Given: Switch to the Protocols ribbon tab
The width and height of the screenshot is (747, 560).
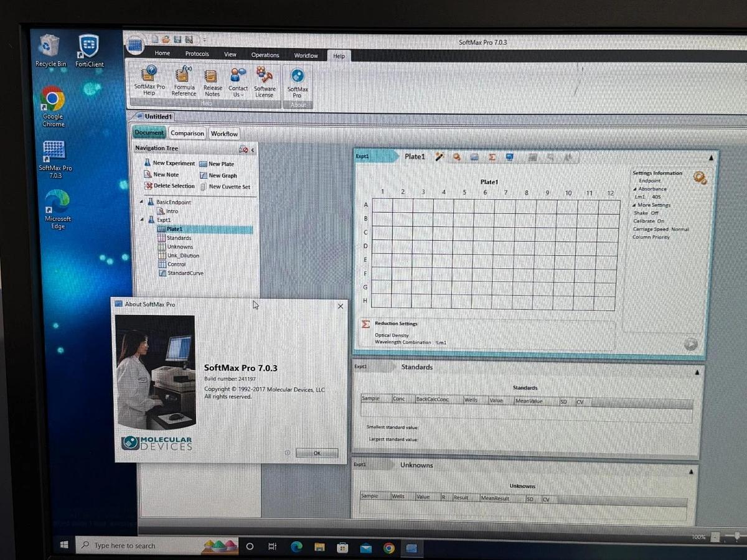Looking at the screenshot, I should coord(197,54).
